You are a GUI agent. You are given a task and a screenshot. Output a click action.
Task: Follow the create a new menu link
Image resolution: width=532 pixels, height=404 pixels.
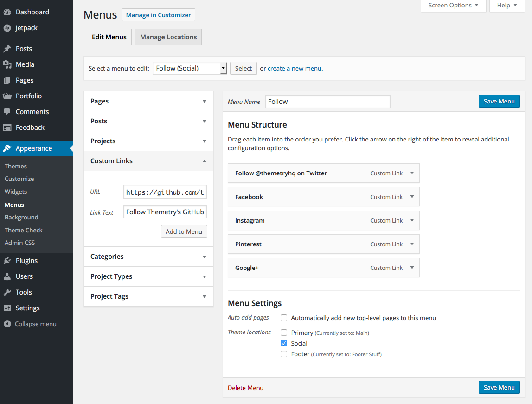(295, 68)
